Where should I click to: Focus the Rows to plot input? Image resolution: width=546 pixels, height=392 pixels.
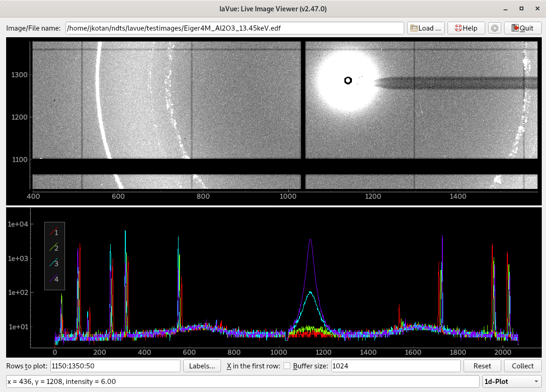[x=115, y=366]
